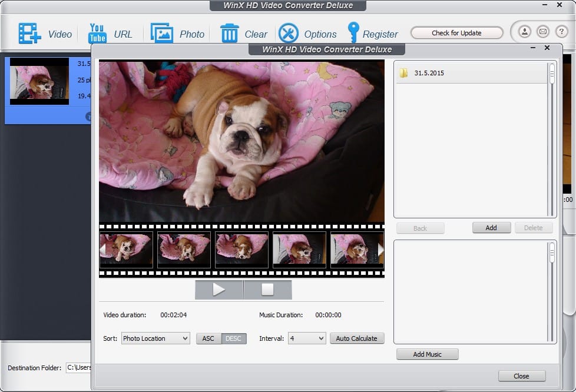Open Options settings icon
Viewport: 576px width, 392px height.
pyautogui.click(x=288, y=34)
